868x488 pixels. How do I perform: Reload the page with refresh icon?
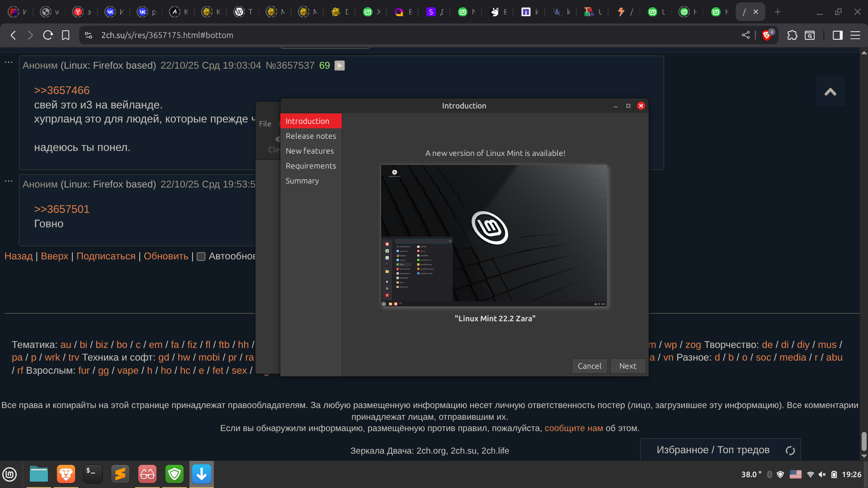tap(48, 35)
